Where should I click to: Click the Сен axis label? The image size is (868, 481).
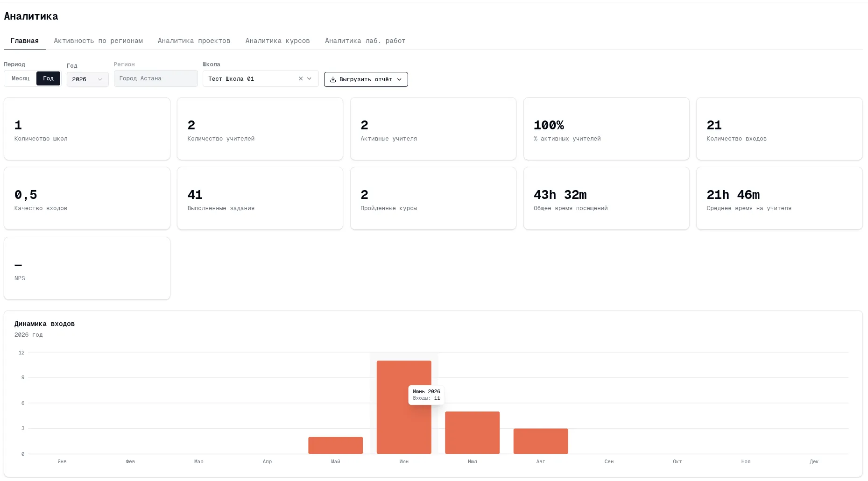click(609, 461)
